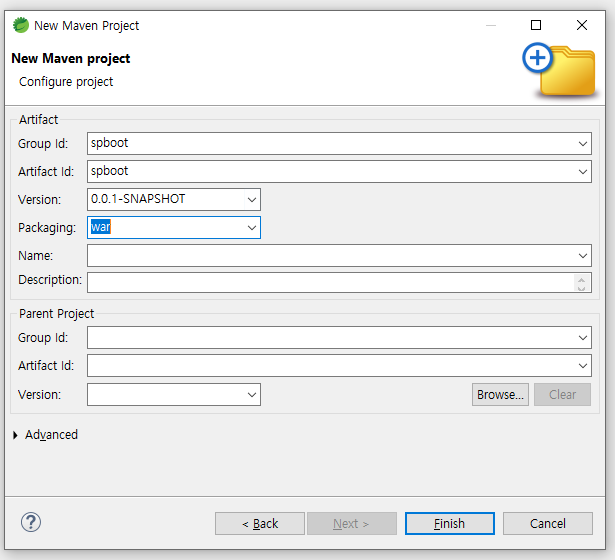Click the Finish button
The height and width of the screenshot is (560, 615).
pos(449,524)
